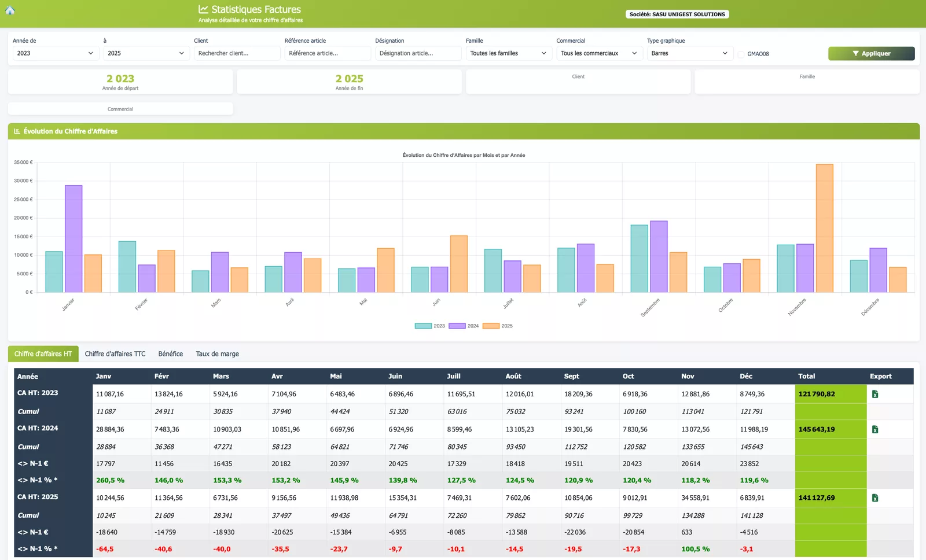Click the bar chart icon in Évolution header
The image size is (926, 560).
tap(17, 131)
